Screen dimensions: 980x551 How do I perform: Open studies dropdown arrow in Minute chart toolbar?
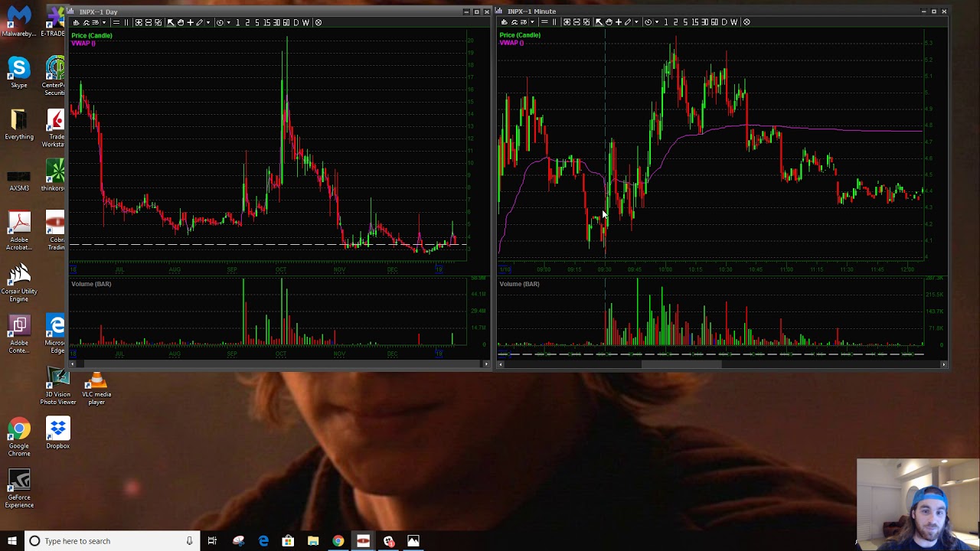click(532, 22)
